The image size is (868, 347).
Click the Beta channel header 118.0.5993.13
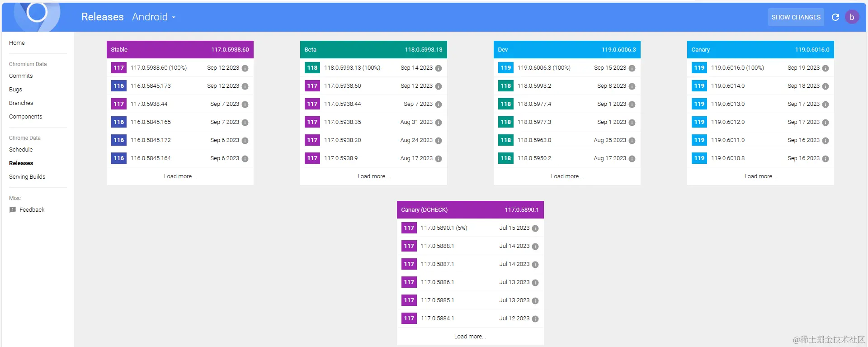coord(373,50)
